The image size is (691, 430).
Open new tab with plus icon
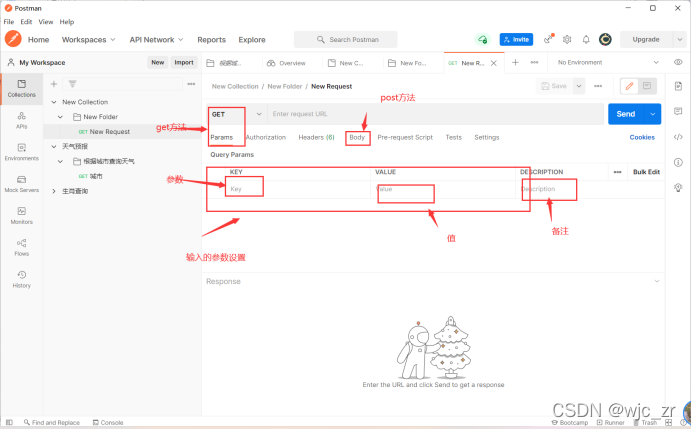click(515, 63)
